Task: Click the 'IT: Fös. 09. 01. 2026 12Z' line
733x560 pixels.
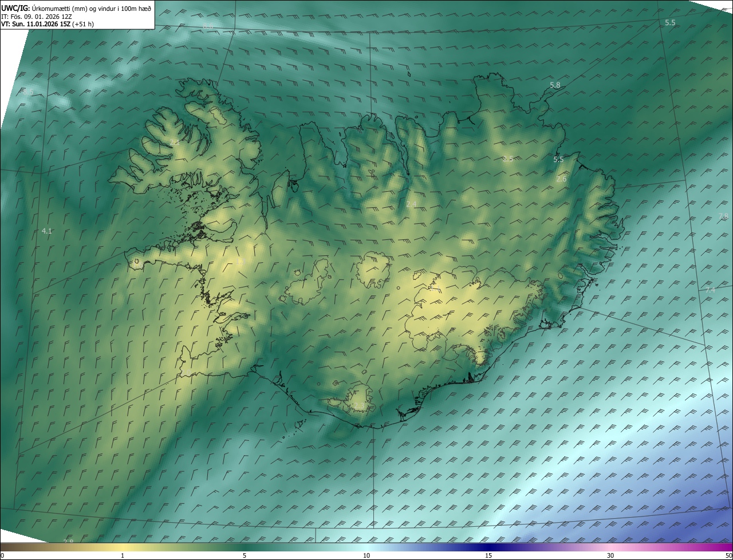Action: (38, 17)
